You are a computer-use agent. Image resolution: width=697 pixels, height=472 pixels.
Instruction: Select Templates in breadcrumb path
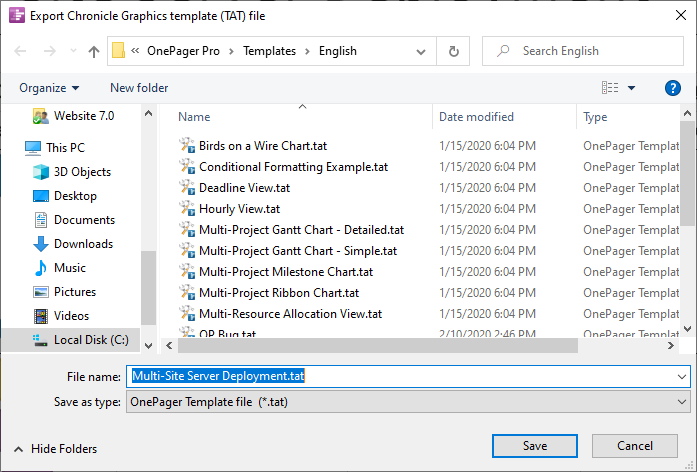[x=269, y=51]
